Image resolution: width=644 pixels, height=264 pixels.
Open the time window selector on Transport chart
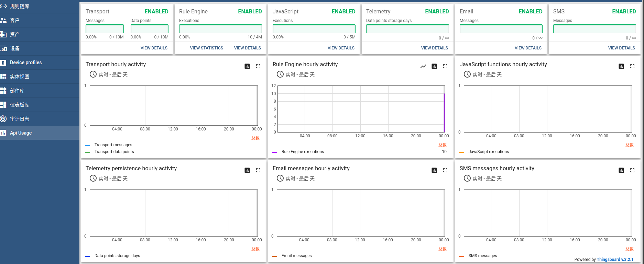(x=109, y=74)
